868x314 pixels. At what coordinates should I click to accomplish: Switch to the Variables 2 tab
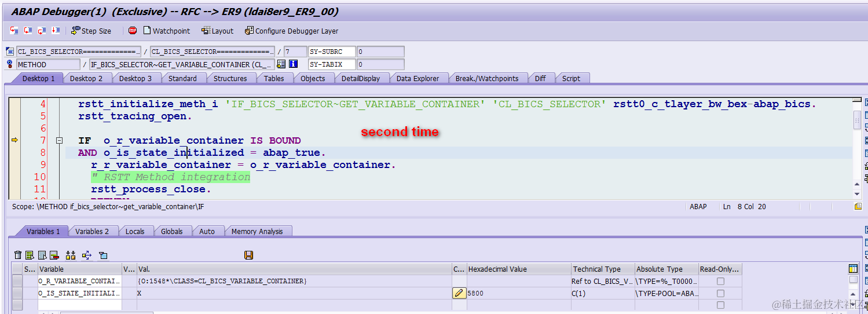point(92,231)
